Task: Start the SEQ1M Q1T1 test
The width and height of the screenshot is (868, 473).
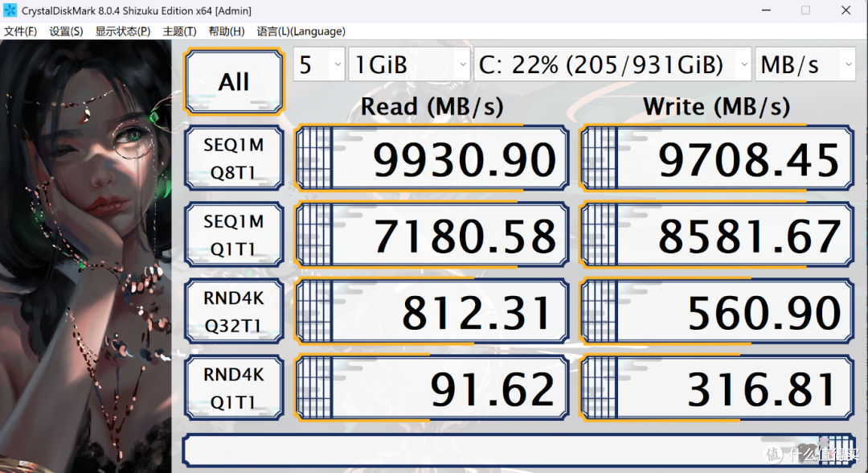Action: coord(234,235)
